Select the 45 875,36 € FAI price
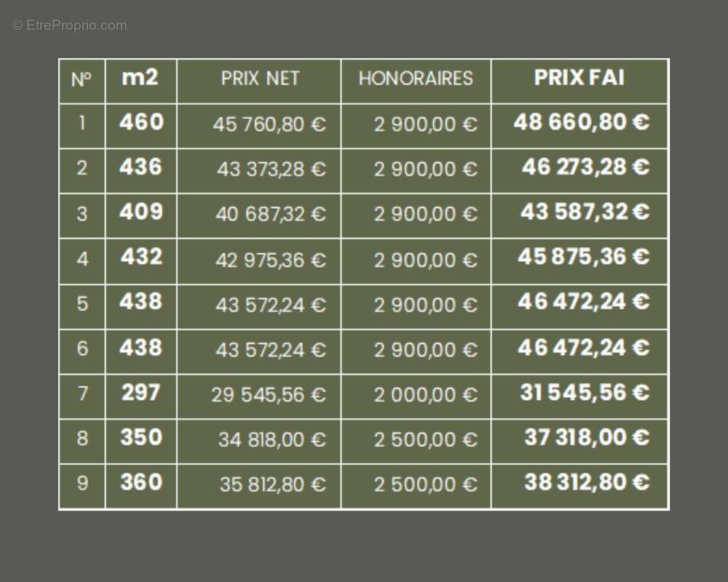728x582 pixels. 584,256
